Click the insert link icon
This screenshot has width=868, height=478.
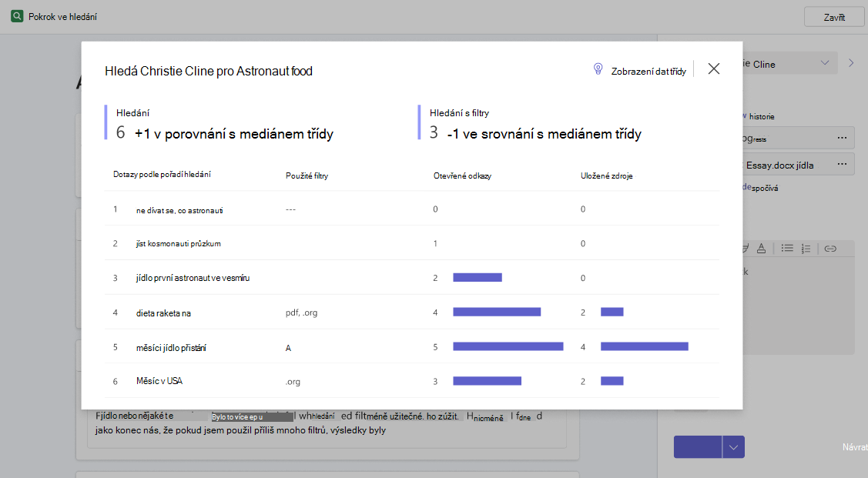click(x=829, y=249)
